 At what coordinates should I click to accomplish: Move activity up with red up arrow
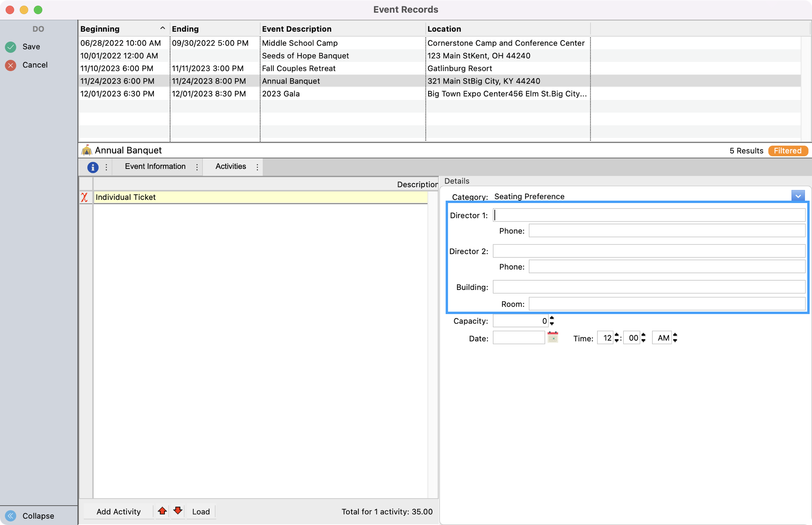(162, 511)
